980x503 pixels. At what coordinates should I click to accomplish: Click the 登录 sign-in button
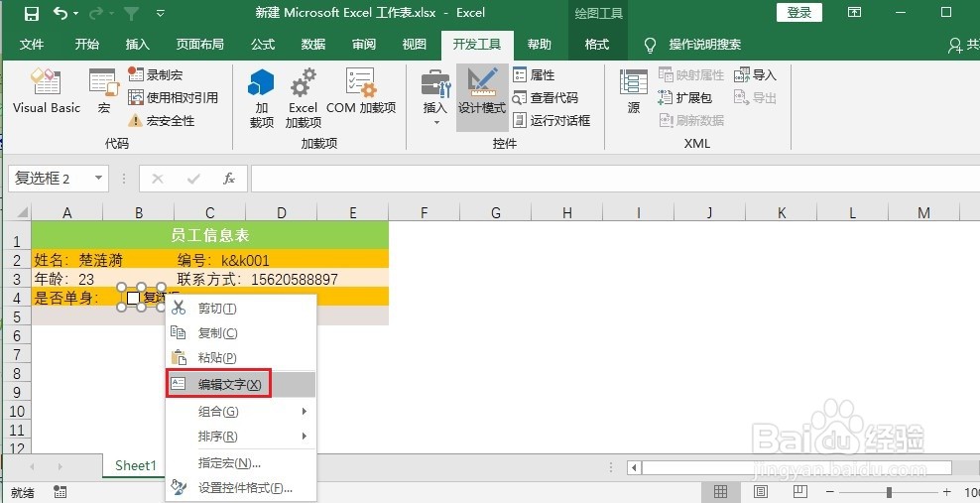coord(799,13)
